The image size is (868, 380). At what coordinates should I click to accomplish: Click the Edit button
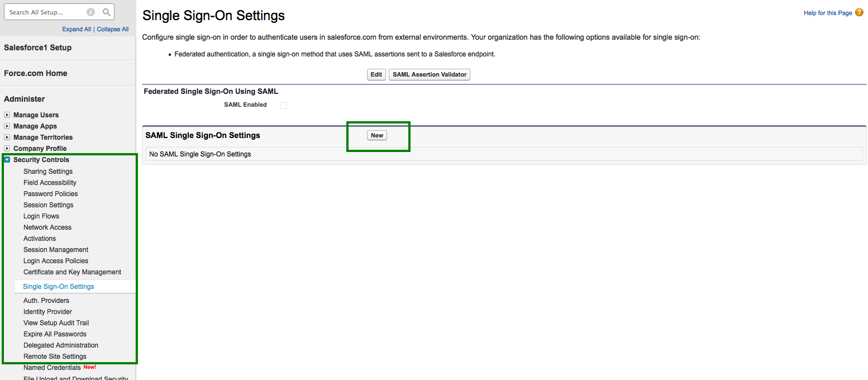(376, 74)
